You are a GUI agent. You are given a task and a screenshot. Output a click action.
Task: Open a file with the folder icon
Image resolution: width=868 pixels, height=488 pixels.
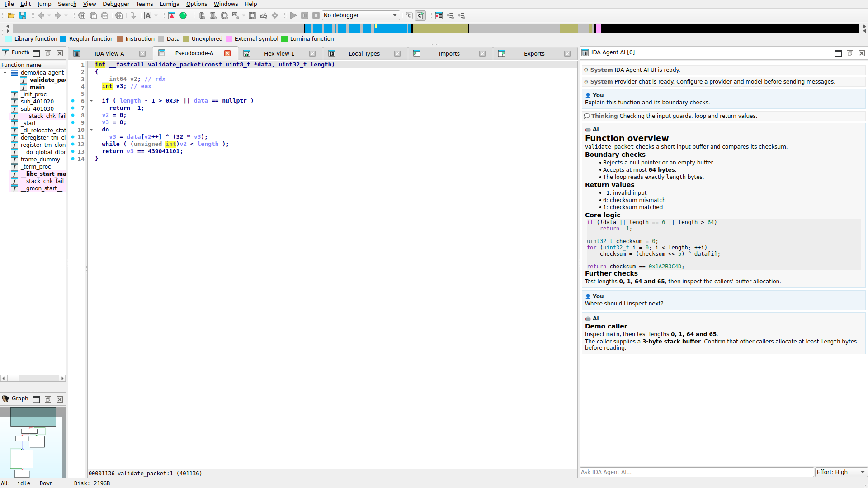click(11, 15)
